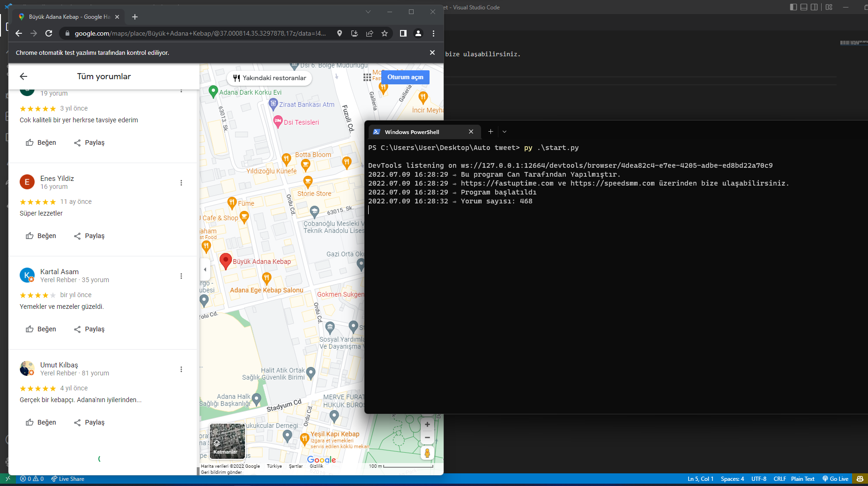
Task: Zoom in on the map
Action: 427,425
